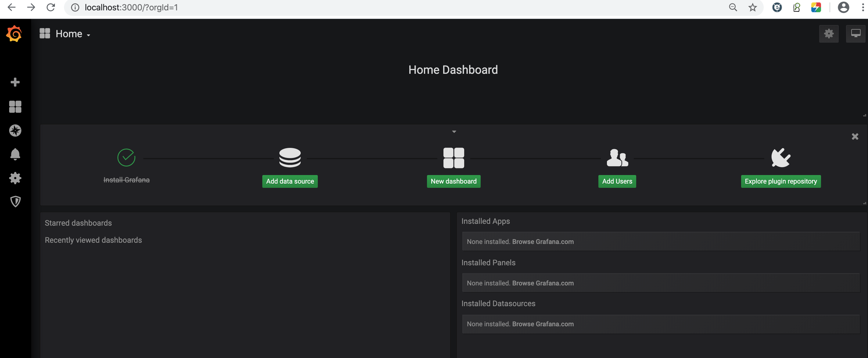868x358 pixels.
Task: Click the Recently viewed dashboards heading
Action: click(93, 240)
